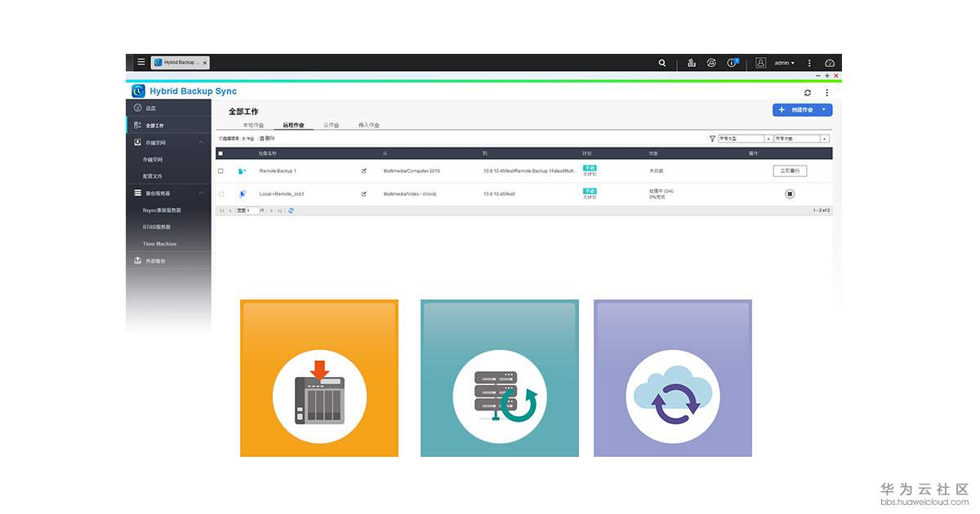
Task: Open the QTS main hamburger menu
Action: point(141,62)
